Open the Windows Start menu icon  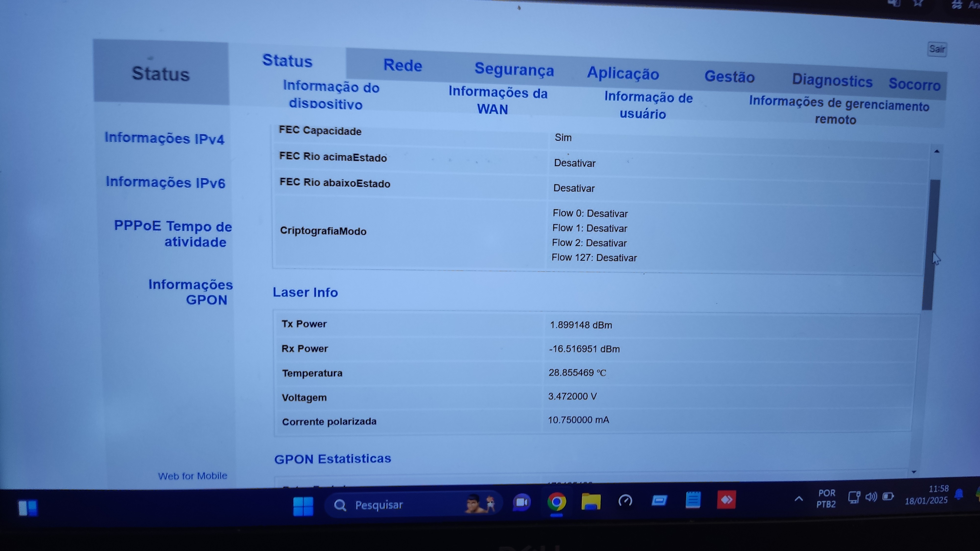pyautogui.click(x=303, y=506)
